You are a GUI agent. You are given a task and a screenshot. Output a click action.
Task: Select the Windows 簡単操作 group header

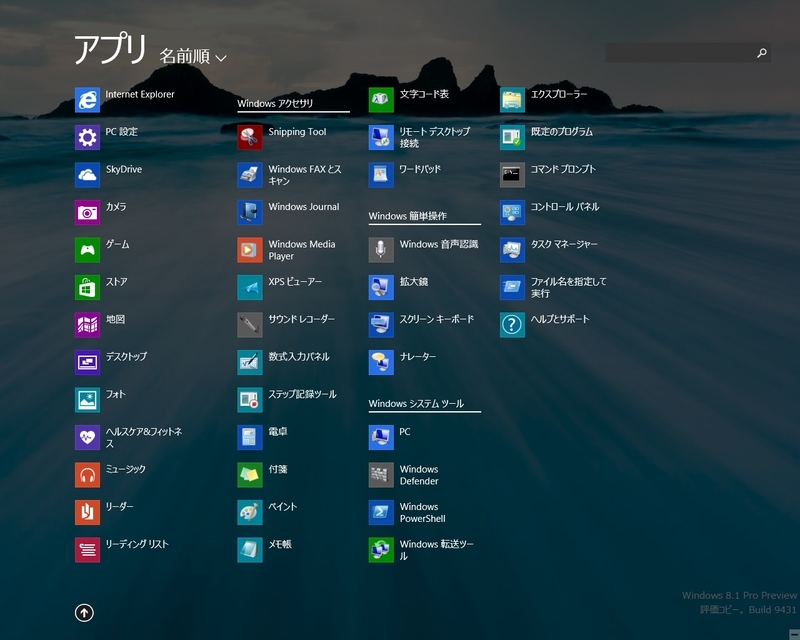[x=424, y=216]
